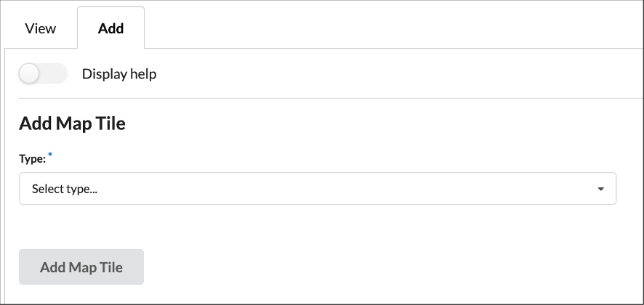Focus the Type selection field
The image size is (644, 305).
[x=317, y=189]
